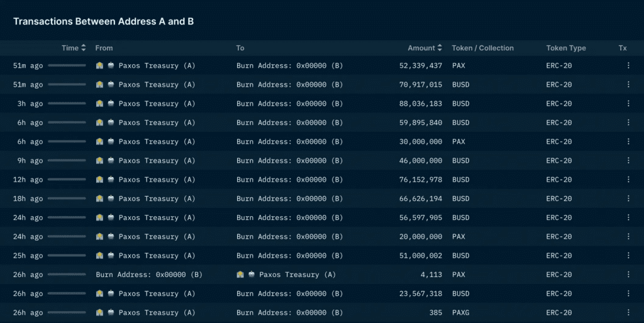This screenshot has height=323, width=644.
Task: Click the ERC-20 type in the 385 PAXG row
Action: click(x=559, y=312)
